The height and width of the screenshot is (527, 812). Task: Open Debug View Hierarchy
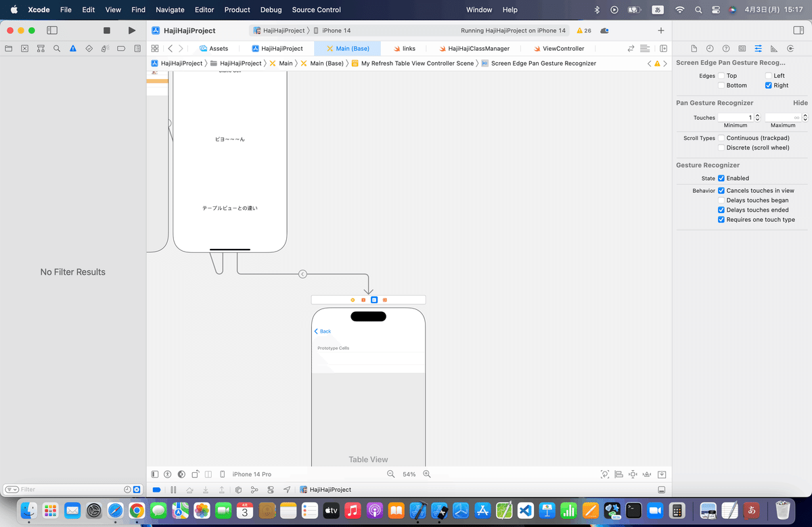coord(238,490)
